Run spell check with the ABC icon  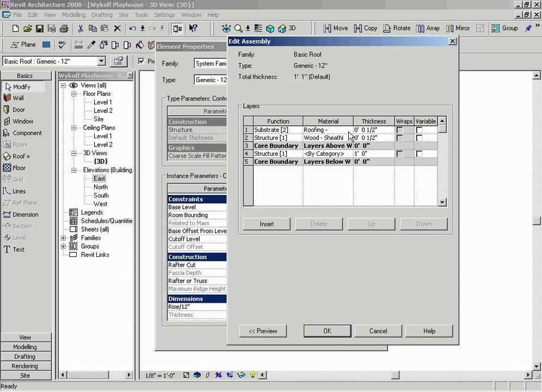coord(62,45)
